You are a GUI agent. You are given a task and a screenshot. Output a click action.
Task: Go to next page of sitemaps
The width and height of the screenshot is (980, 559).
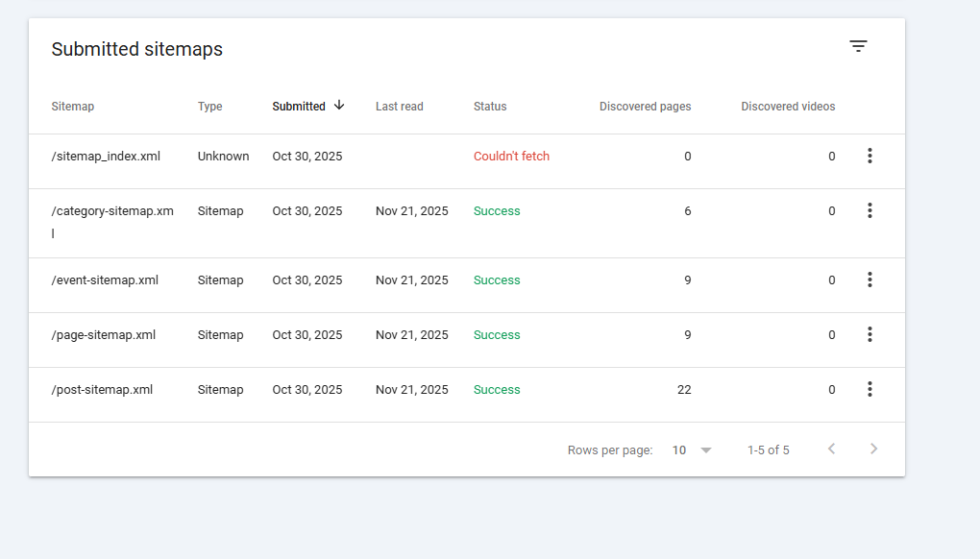[x=873, y=449]
